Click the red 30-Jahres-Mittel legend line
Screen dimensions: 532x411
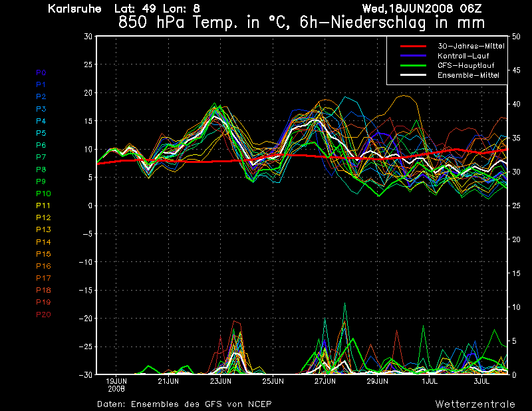click(416, 47)
